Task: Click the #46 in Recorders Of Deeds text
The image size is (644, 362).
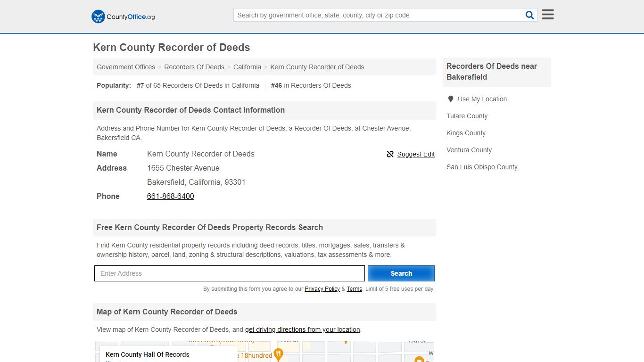Action: click(311, 85)
